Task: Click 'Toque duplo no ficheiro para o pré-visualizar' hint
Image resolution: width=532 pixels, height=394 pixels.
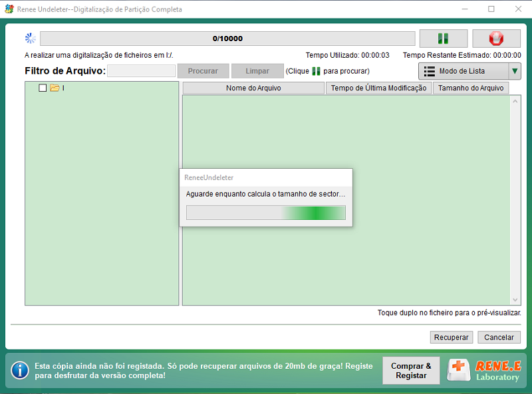Action: 450,313
